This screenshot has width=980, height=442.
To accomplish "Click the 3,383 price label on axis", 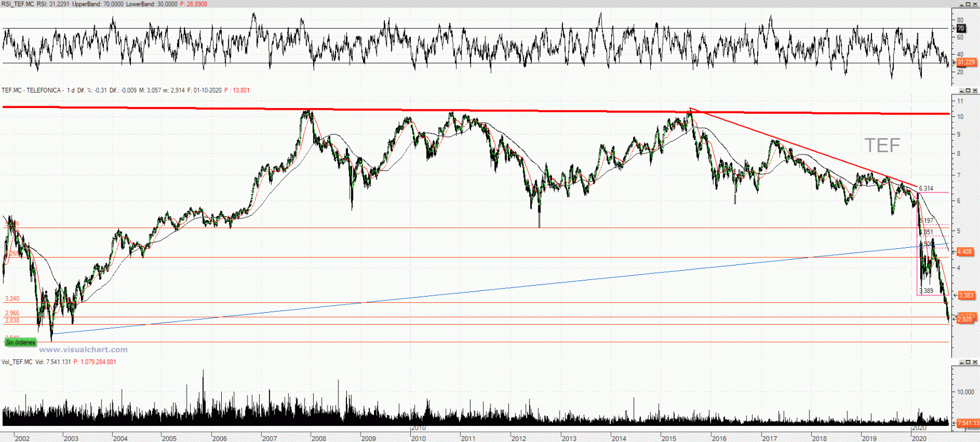I will coord(966,295).
